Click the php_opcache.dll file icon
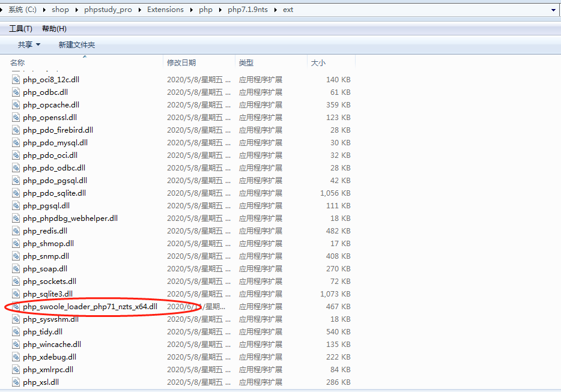The image size is (561, 392). click(x=17, y=105)
